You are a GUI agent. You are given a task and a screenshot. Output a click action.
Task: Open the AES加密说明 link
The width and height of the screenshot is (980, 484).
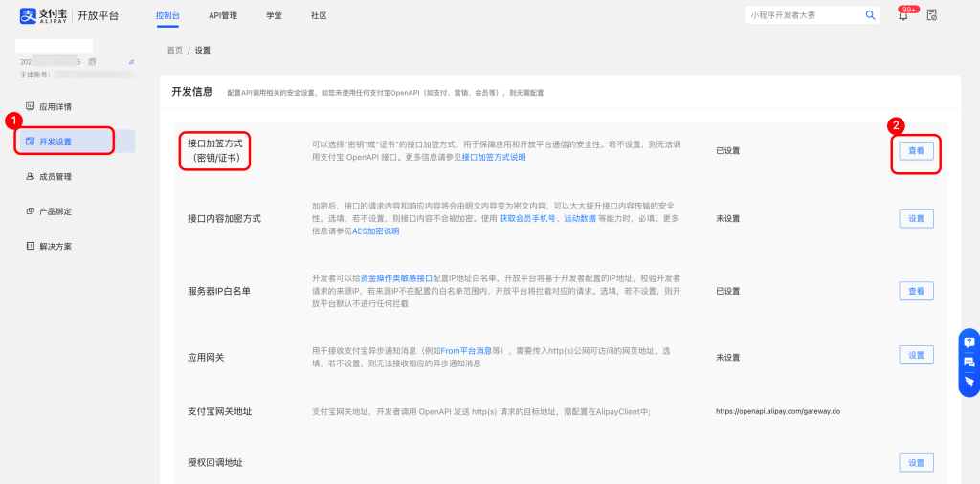pyautogui.click(x=377, y=231)
